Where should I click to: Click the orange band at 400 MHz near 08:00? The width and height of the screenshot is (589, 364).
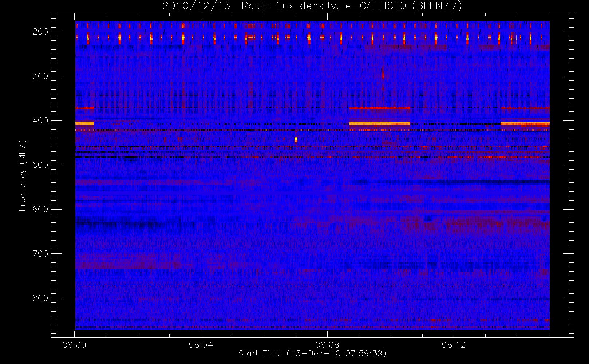click(x=84, y=123)
